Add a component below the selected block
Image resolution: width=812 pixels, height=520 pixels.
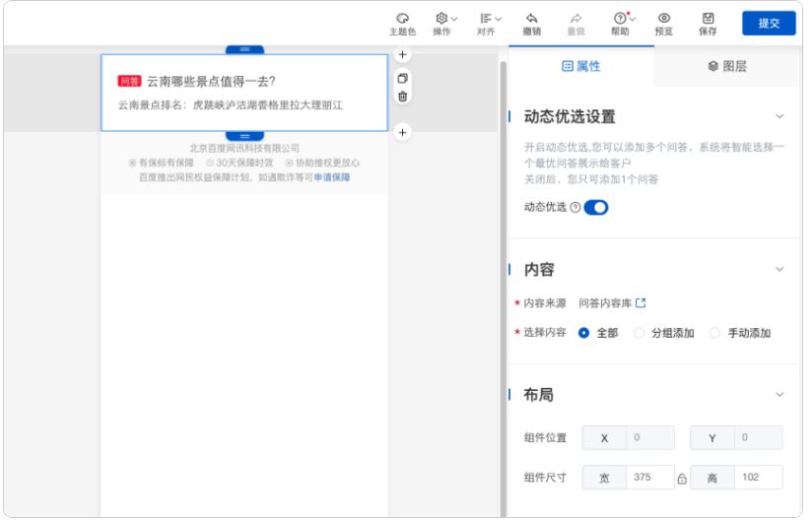click(x=402, y=132)
